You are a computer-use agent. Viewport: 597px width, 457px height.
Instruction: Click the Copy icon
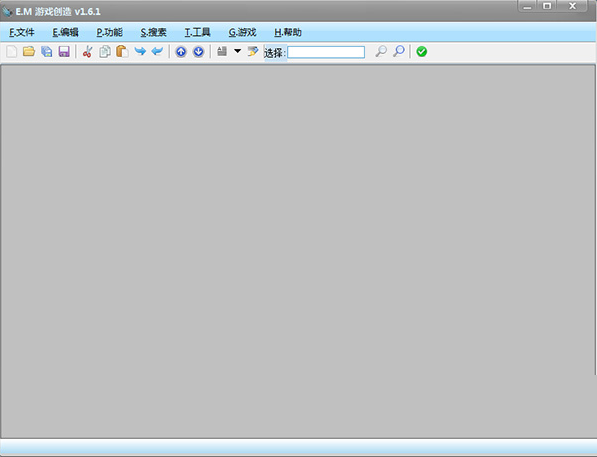click(x=105, y=51)
